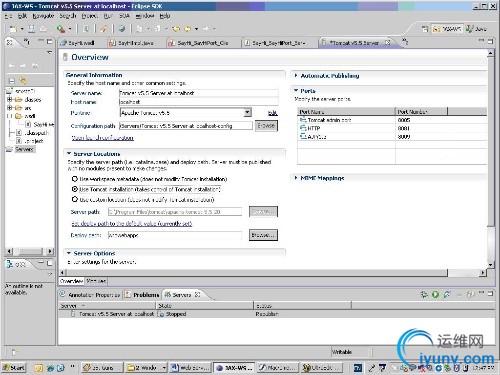Collapse the Server Options section

click(x=69, y=253)
